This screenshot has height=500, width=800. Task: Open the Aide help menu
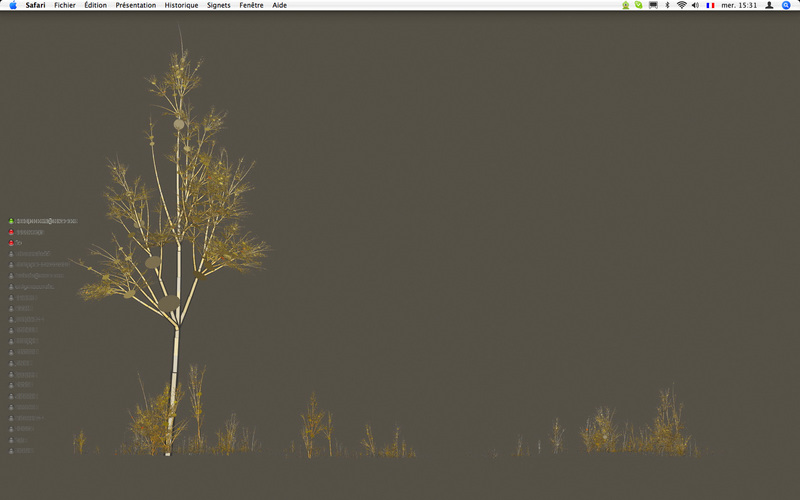(280, 5)
